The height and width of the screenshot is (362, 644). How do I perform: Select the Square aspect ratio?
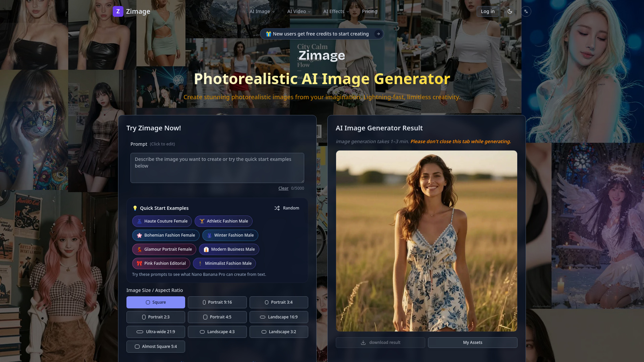(x=156, y=302)
